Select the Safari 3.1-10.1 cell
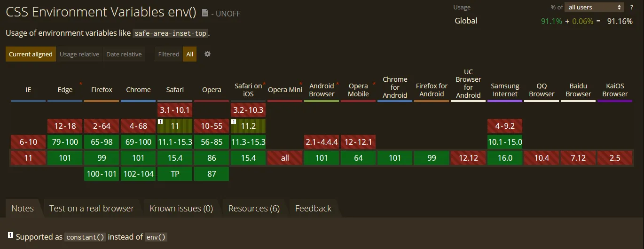This screenshot has height=249, width=644. 175,110
